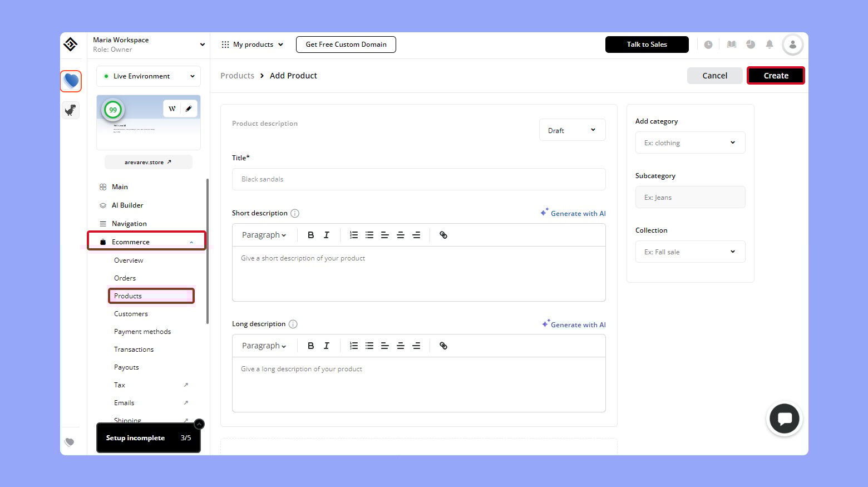868x487 pixels.
Task: Click the Title input field
Action: click(418, 179)
